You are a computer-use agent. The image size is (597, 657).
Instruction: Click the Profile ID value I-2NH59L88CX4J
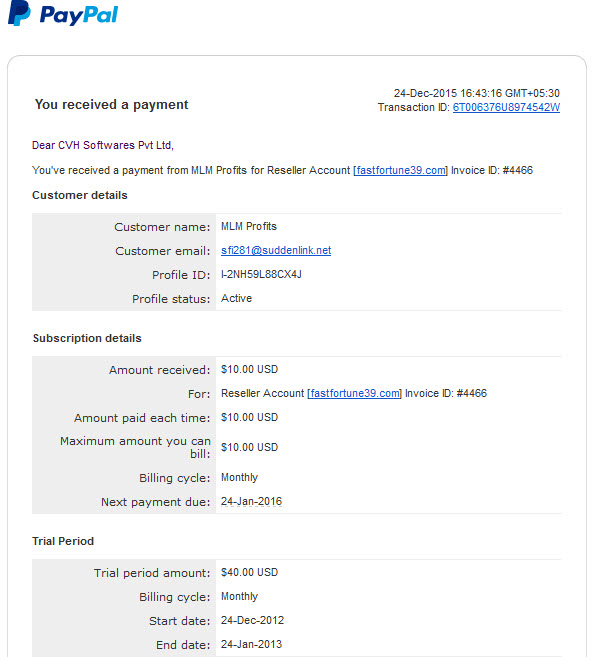(261, 274)
